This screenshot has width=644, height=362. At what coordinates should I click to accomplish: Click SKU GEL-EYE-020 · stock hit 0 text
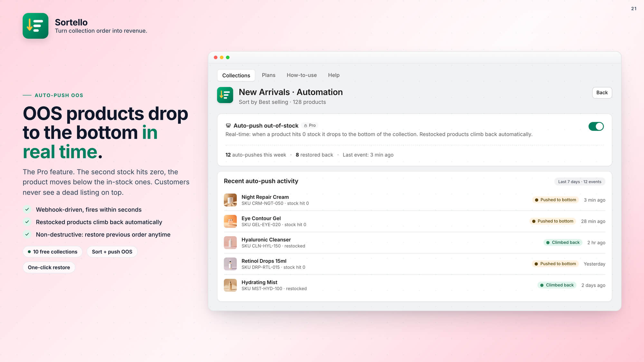274,225
